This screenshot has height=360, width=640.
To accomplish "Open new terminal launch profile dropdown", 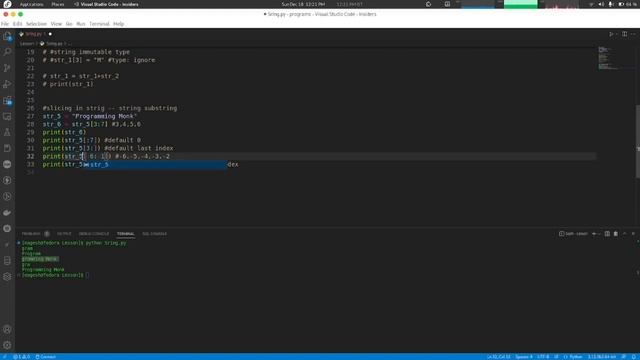I will tap(599, 234).
